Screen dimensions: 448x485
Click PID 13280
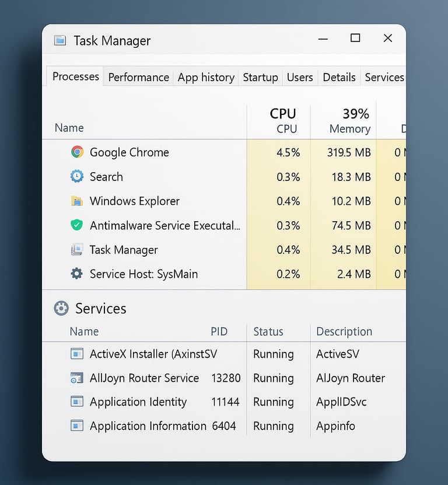(x=226, y=378)
